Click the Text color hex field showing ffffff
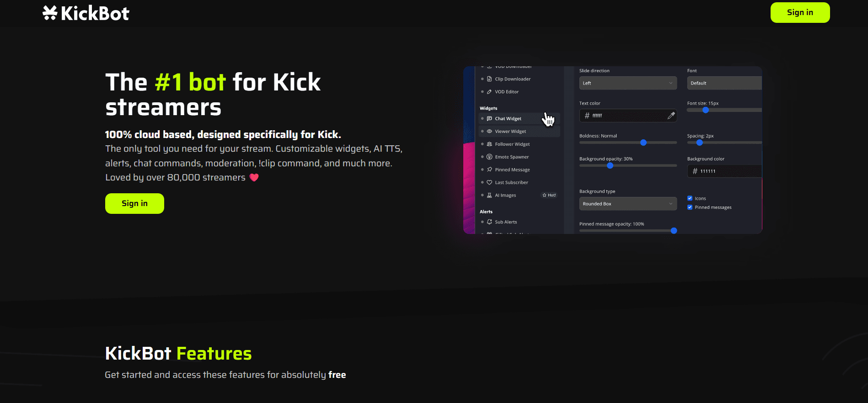Image resolution: width=868 pixels, height=403 pixels. point(628,116)
